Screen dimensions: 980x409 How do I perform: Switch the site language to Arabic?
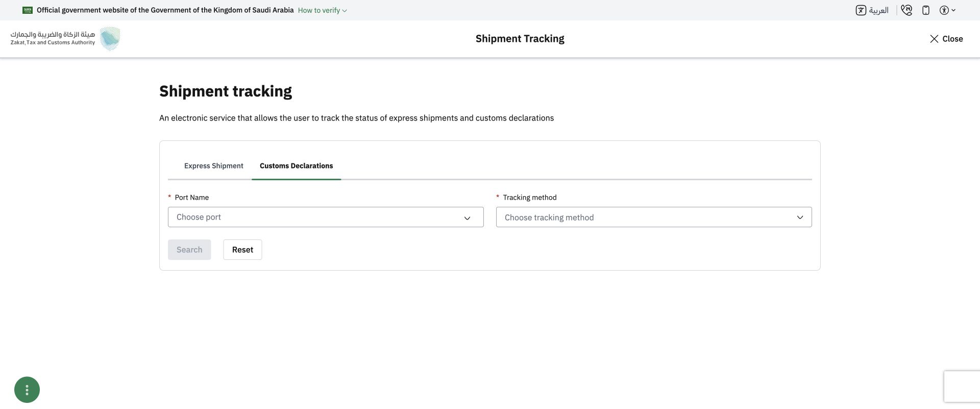click(872, 10)
